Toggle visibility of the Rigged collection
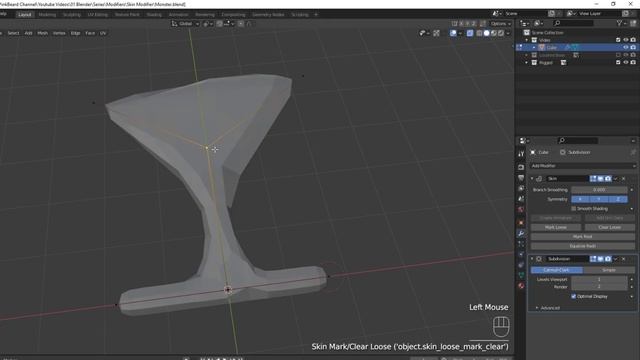Viewport: 640px width, 360px height. point(626,62)
